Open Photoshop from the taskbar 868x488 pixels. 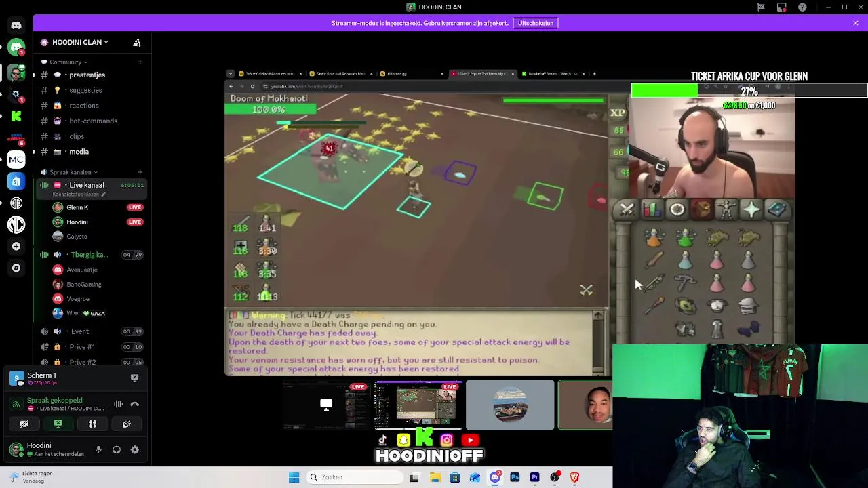pos(515,477)
